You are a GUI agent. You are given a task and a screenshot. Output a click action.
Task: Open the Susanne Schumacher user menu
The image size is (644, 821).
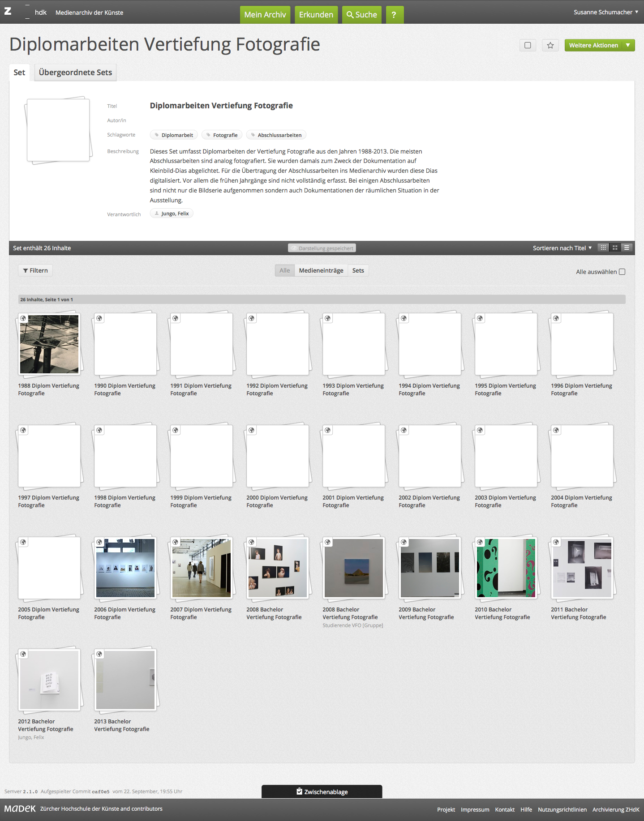point(605,12)
